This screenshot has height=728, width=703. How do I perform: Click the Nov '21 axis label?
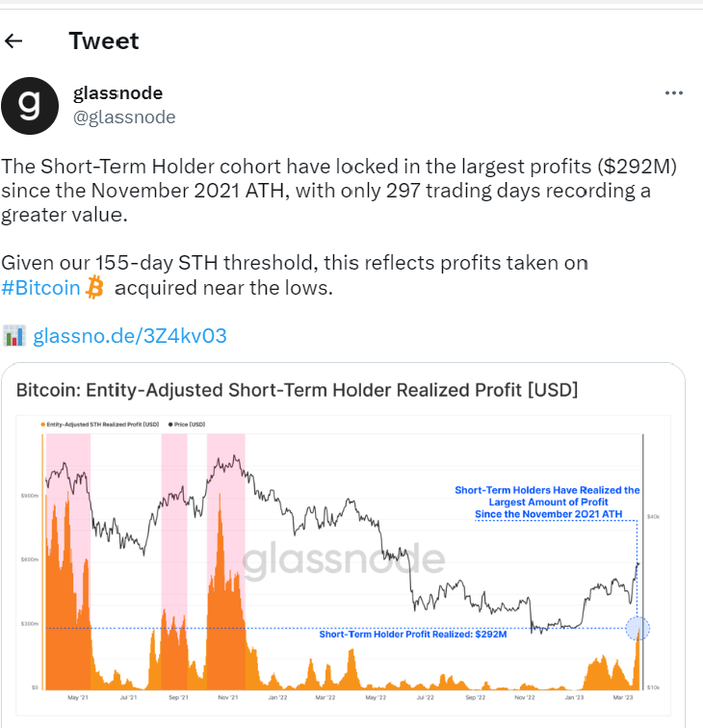tap(227, 697)
